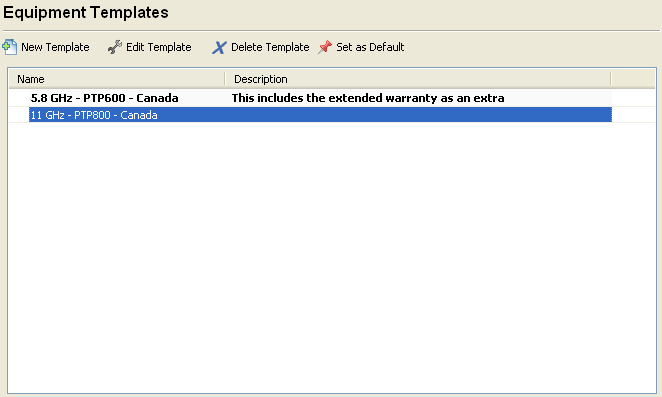662x397 pixels.
Task: Click the empty description cell of the 11 GHz row
Action: click(x=418, y=115)
